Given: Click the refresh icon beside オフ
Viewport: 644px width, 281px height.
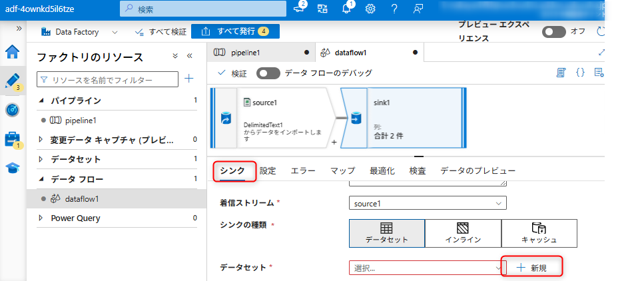Looking at the screenshot, I should pos(601,32).
